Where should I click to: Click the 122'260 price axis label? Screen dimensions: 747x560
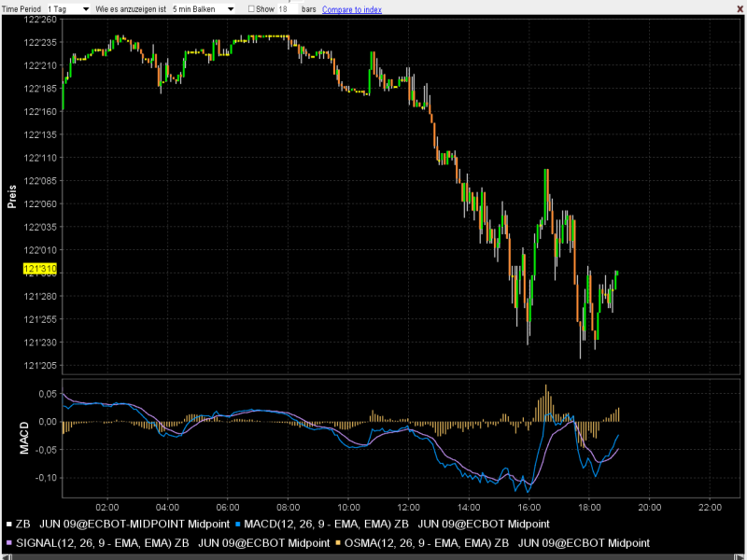point(40,20)
